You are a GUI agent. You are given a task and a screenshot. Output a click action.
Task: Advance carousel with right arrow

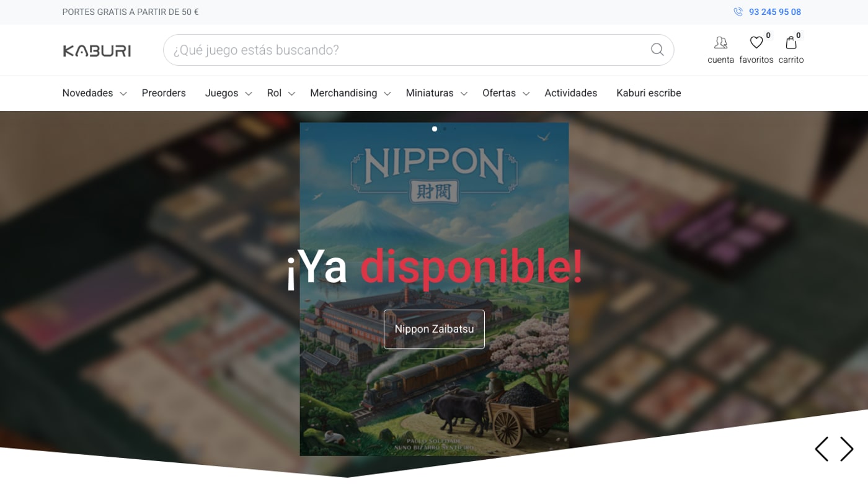[x=847, y=449]
